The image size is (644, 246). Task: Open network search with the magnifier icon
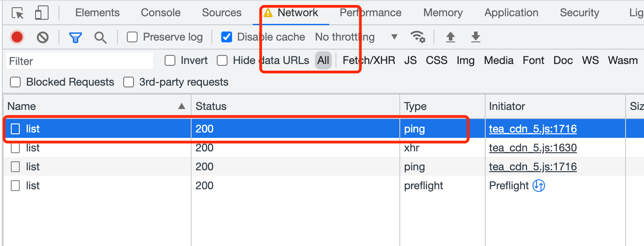coord(100,37)
